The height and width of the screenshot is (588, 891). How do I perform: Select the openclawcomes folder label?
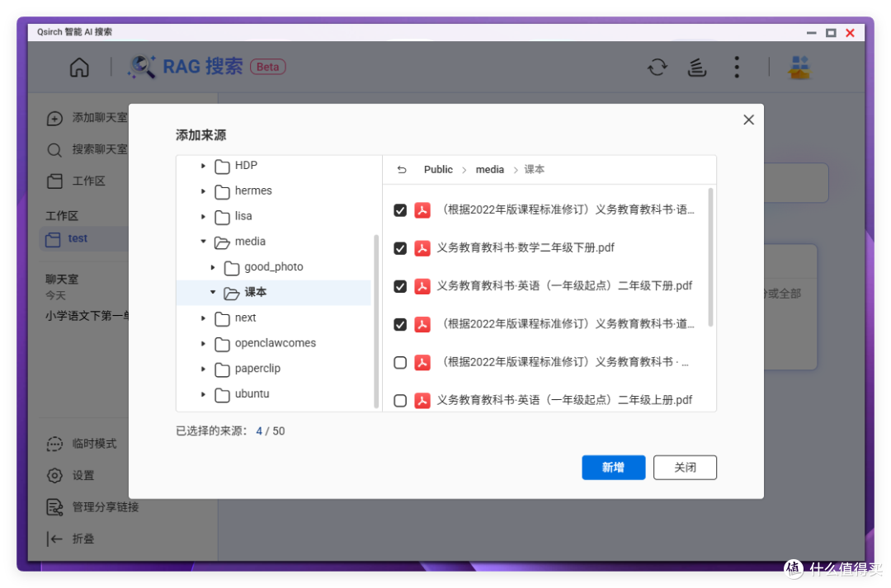click(x=275, y=343)
